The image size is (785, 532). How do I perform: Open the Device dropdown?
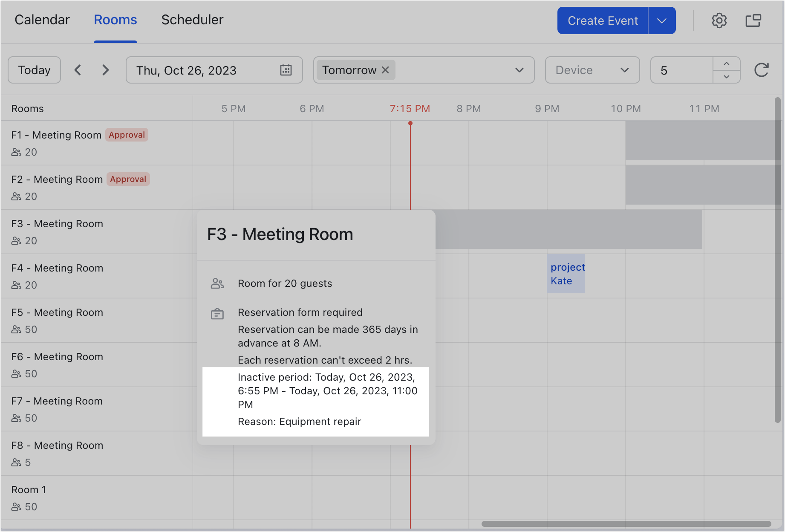coord(592,70)
